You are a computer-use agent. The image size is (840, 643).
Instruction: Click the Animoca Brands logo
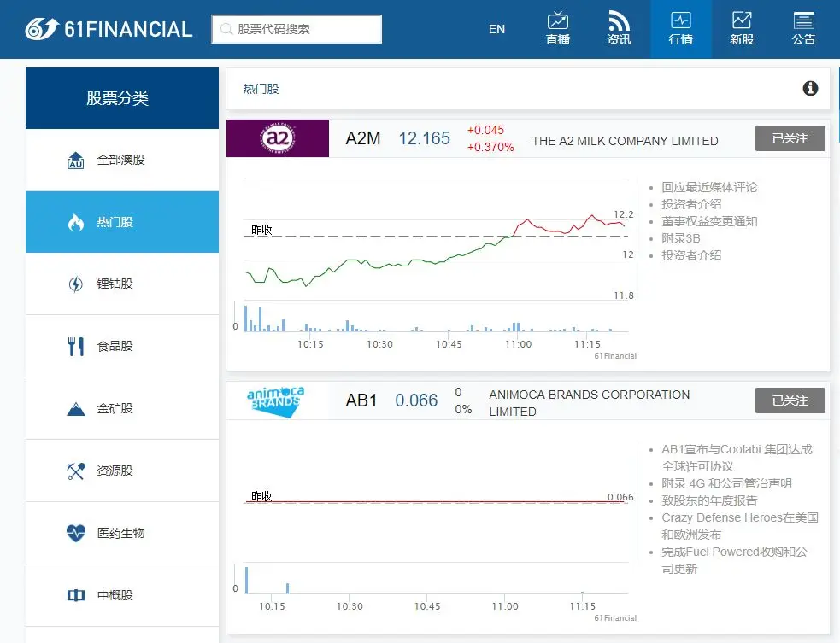275,401
